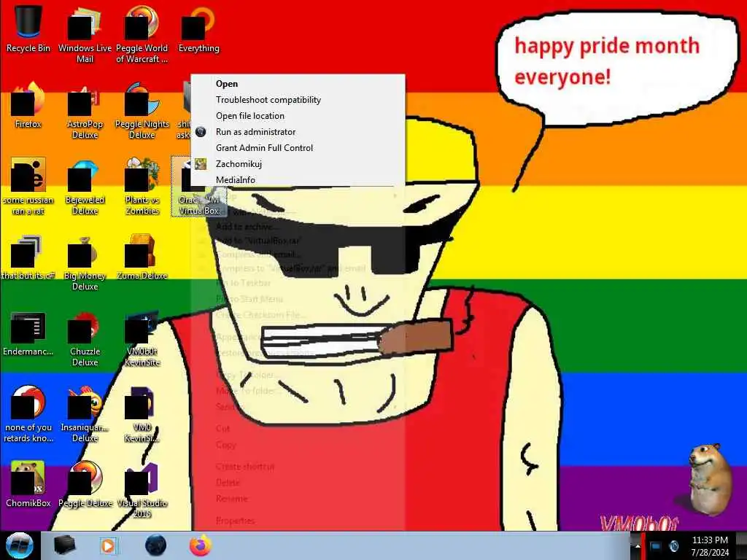
Task: Launch Firefox from the taskbar
Action: click(x=201, y=545)
